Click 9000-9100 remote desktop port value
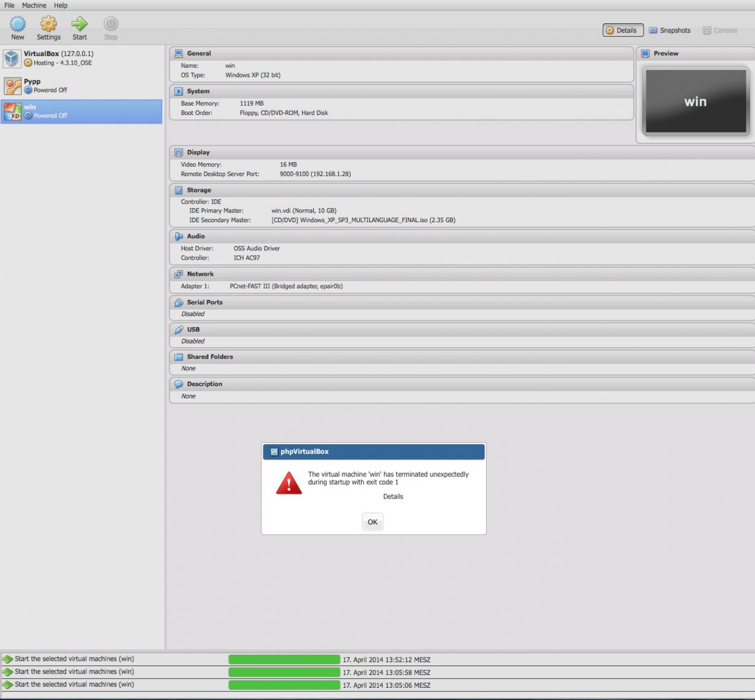The image size is (755, 700). tap(315, 174)
